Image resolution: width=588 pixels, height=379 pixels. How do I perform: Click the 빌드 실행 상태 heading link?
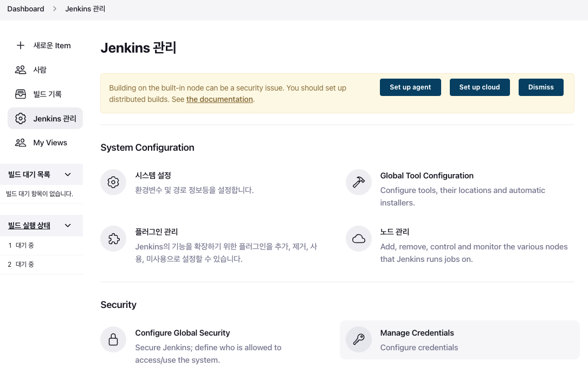[29, 226]
